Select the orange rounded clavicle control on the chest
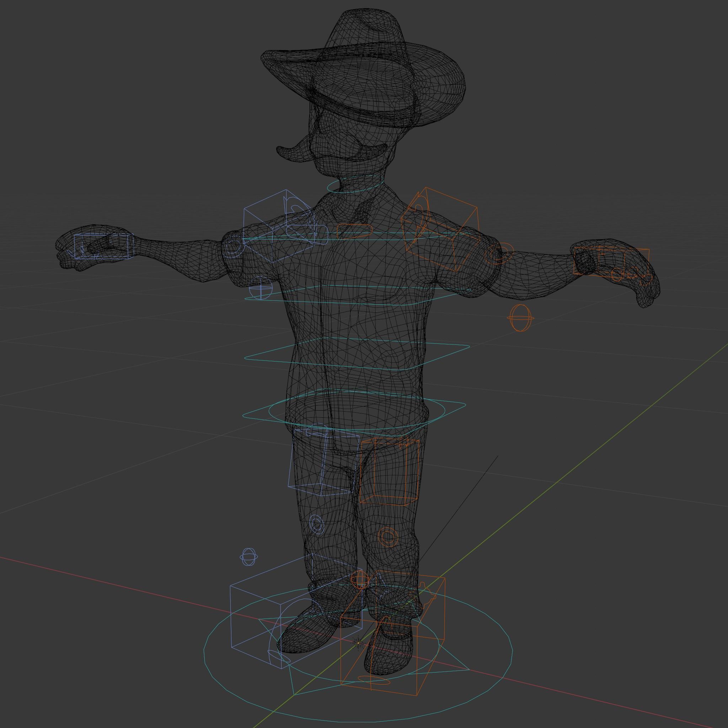The image size is (728, 728). [x=354, y=231]
